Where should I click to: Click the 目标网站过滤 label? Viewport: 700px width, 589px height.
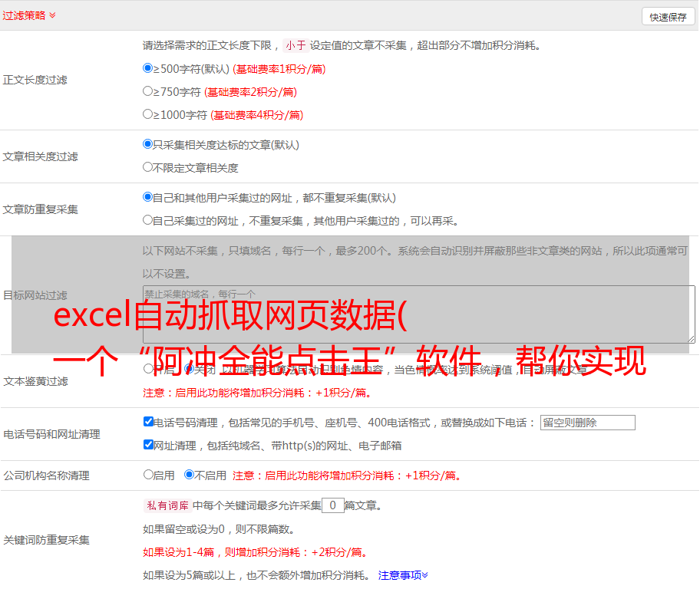[x=35, y=295]
